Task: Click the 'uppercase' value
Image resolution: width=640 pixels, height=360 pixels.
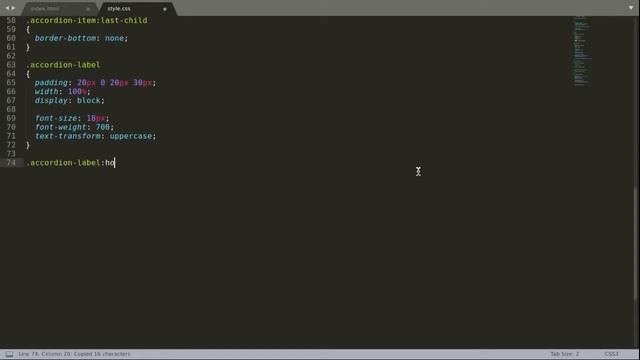Action: pyautogui.click(x=131, y=136)
